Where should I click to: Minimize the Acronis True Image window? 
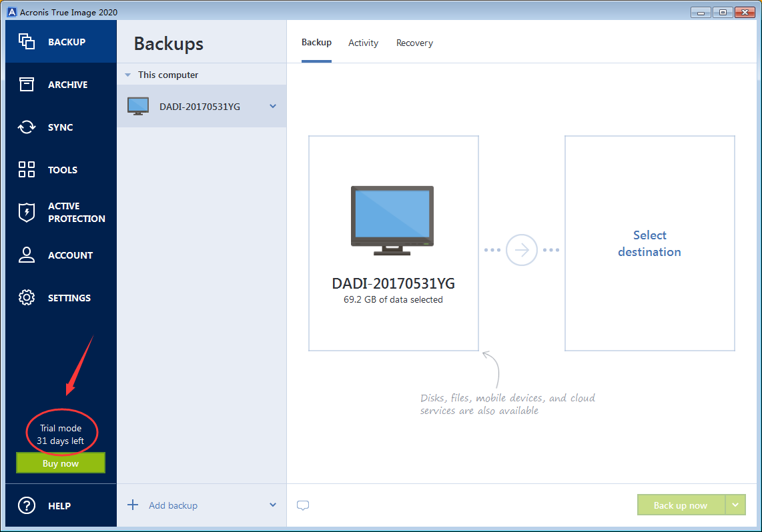coord(701,13)
